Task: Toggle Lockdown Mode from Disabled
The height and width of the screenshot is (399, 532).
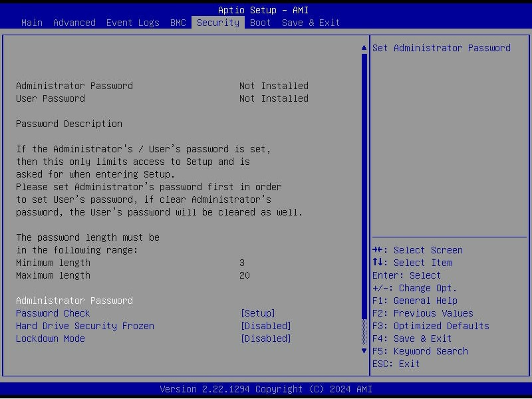Action: point(266,338)
